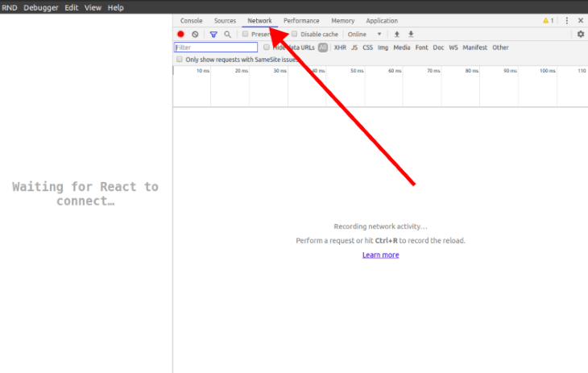Toggle the network filter funnel icon

click(213, 35)
